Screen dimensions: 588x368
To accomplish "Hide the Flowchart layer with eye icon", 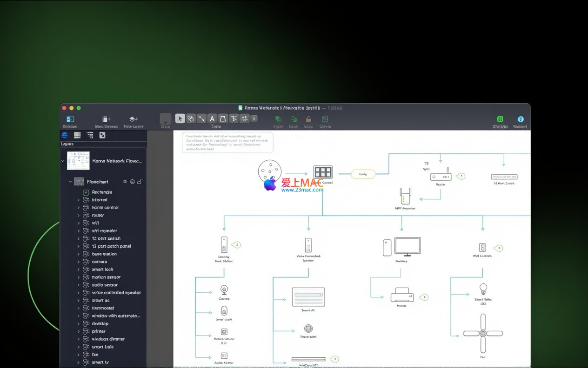I will click(125, 182).
